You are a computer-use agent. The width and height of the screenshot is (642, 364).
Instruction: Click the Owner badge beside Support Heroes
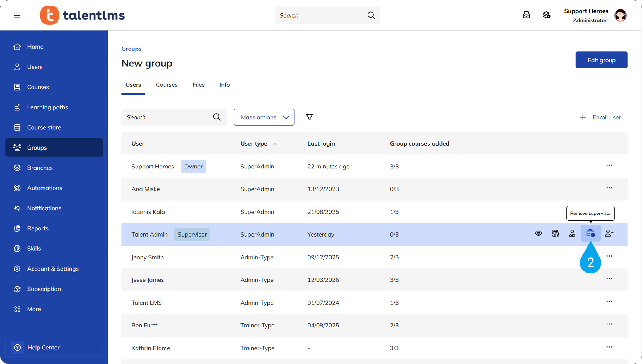[193, 167]
